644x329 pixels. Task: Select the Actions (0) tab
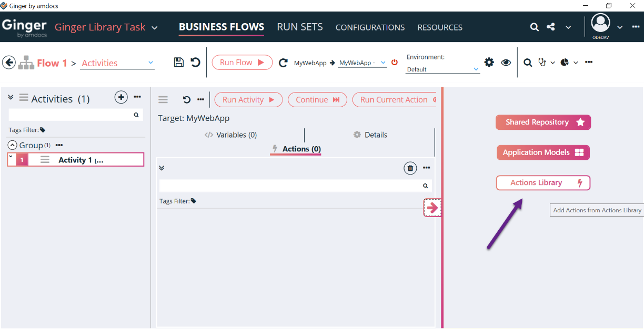(296, 149)
